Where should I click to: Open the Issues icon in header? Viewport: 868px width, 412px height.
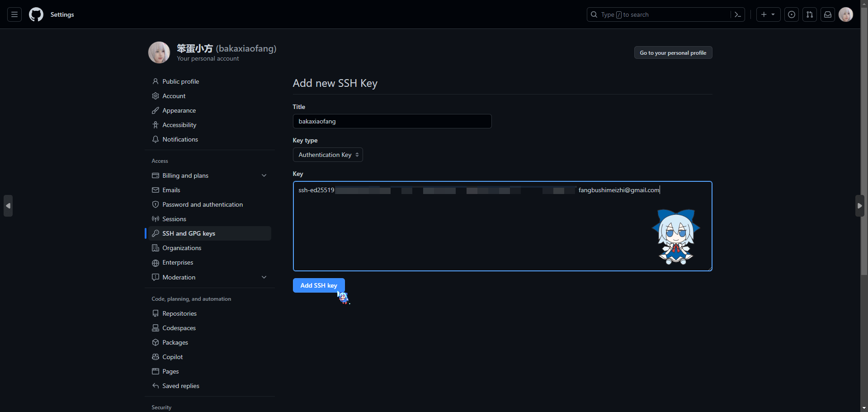792,14
